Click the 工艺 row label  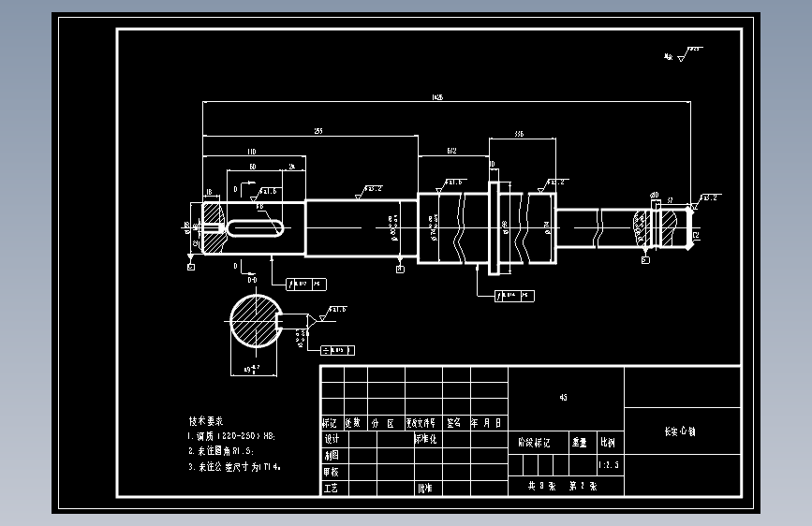click(x=331, y=488)
